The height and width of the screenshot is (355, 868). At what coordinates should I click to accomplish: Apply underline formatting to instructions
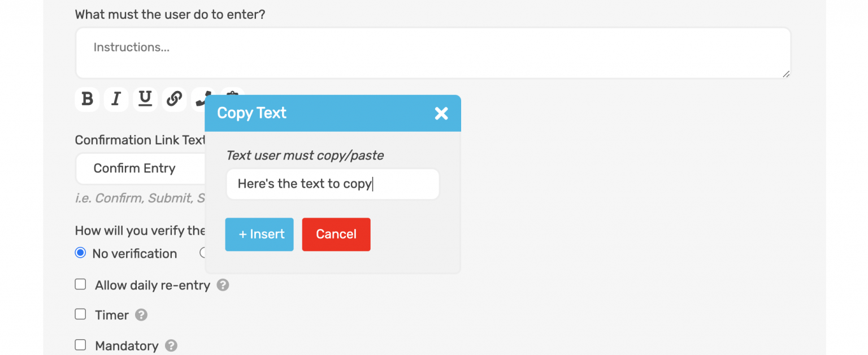[x=145, y=99]
